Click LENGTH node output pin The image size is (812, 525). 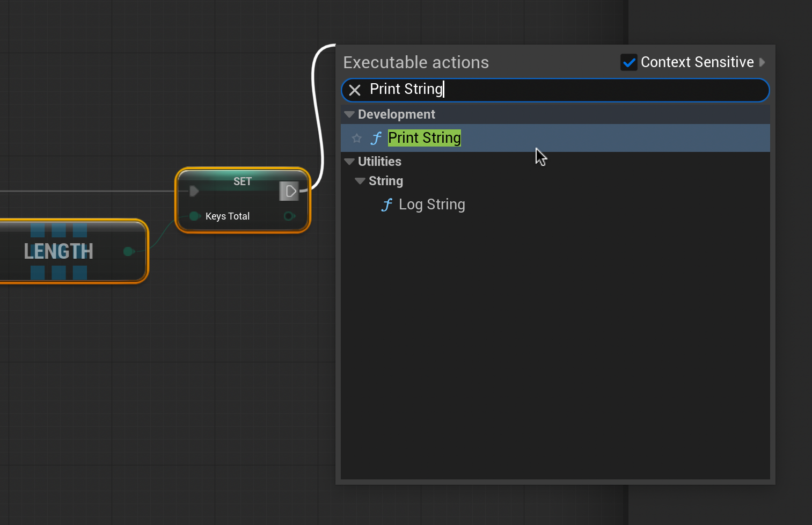point(128,251)
